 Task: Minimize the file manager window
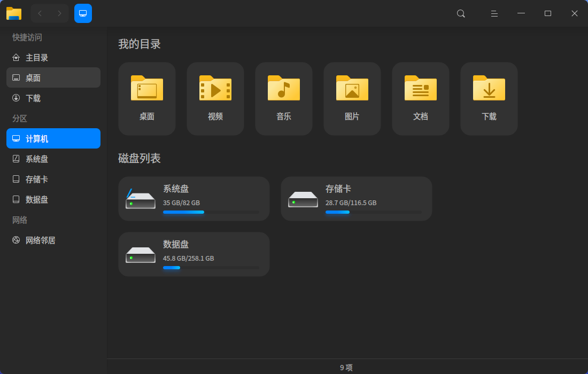[x=521, y=13]
